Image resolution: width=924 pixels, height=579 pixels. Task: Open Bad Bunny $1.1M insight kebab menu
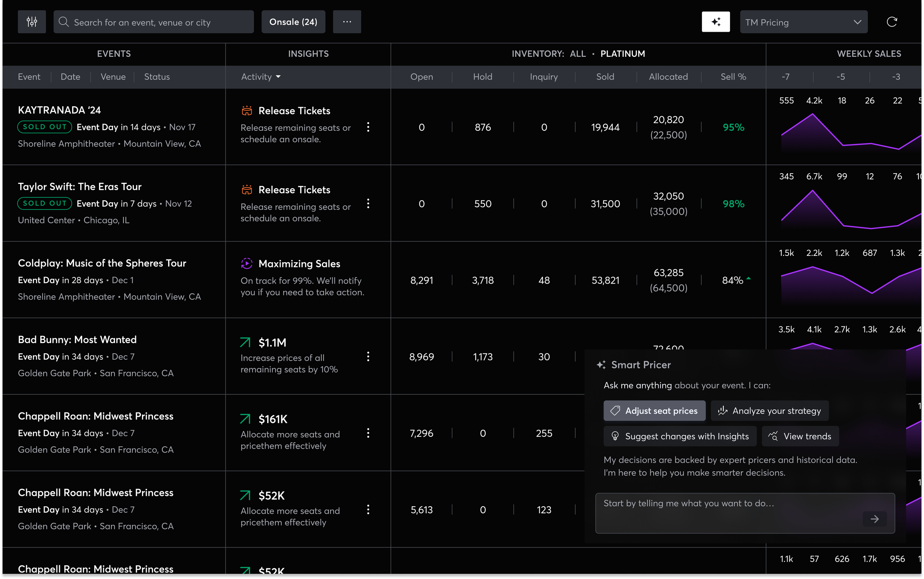point(368,356)
